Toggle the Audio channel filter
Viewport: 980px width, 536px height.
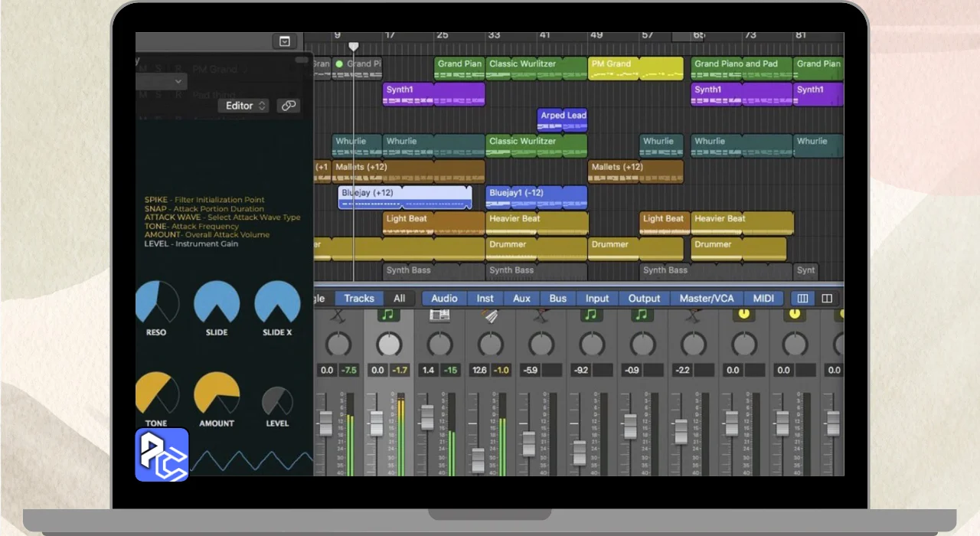444,299
